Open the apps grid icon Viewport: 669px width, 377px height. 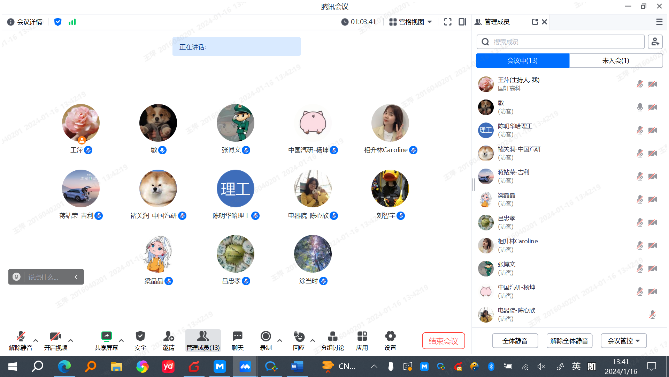(362, 340)
